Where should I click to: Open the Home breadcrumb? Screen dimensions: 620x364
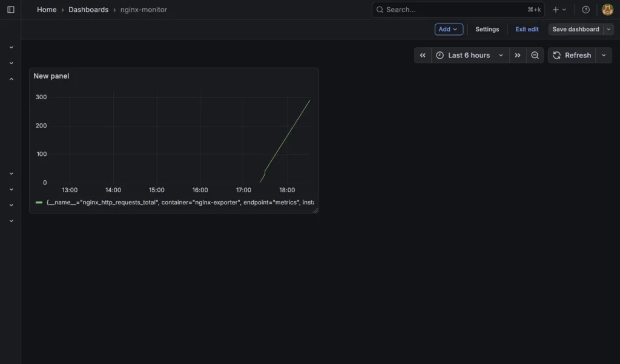pos(47,10)
